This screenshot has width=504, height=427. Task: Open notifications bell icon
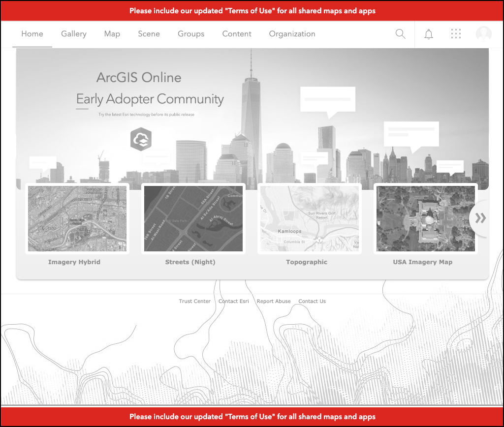[429, 34]
